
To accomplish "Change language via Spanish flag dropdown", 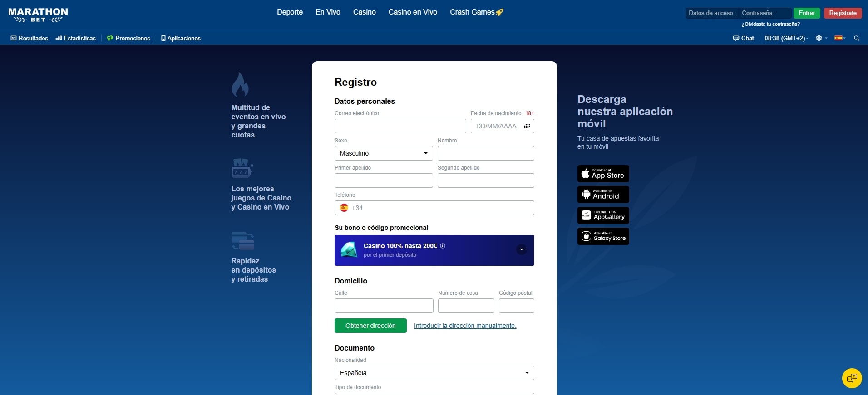I will point(840,38).
